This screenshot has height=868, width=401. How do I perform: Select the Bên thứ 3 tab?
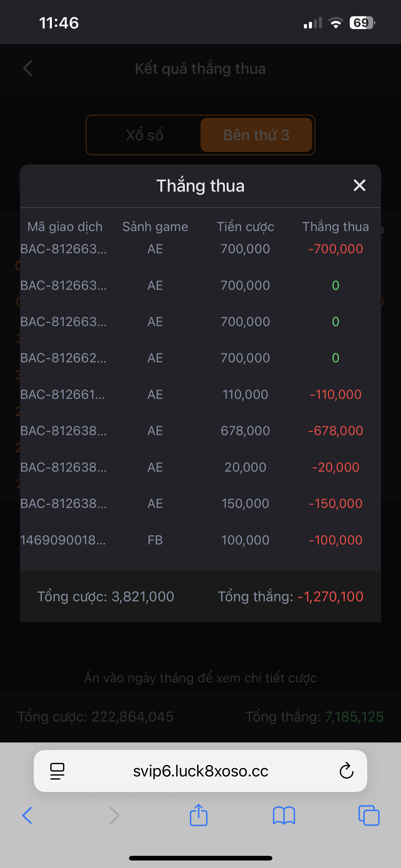click(256, 135)
